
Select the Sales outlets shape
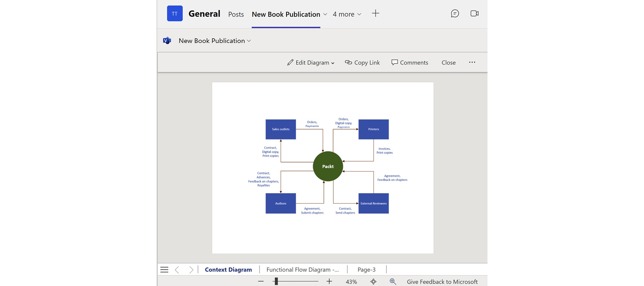click(281, 129)
